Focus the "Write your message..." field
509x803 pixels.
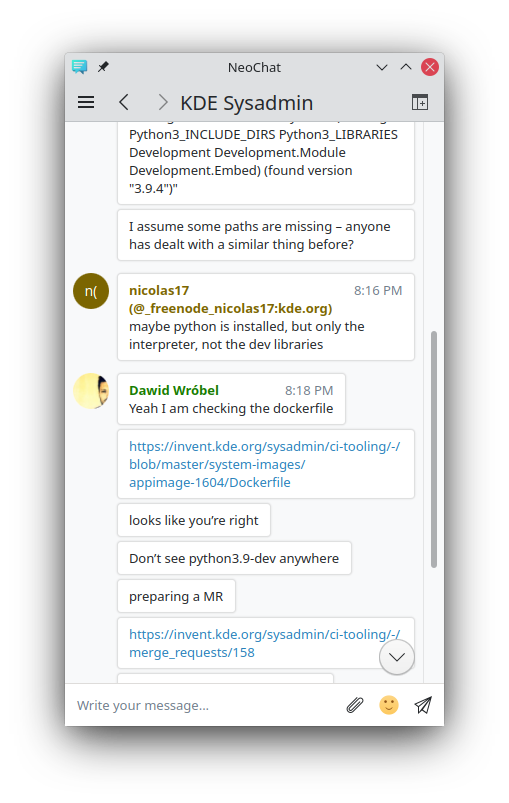click(205, 705)
